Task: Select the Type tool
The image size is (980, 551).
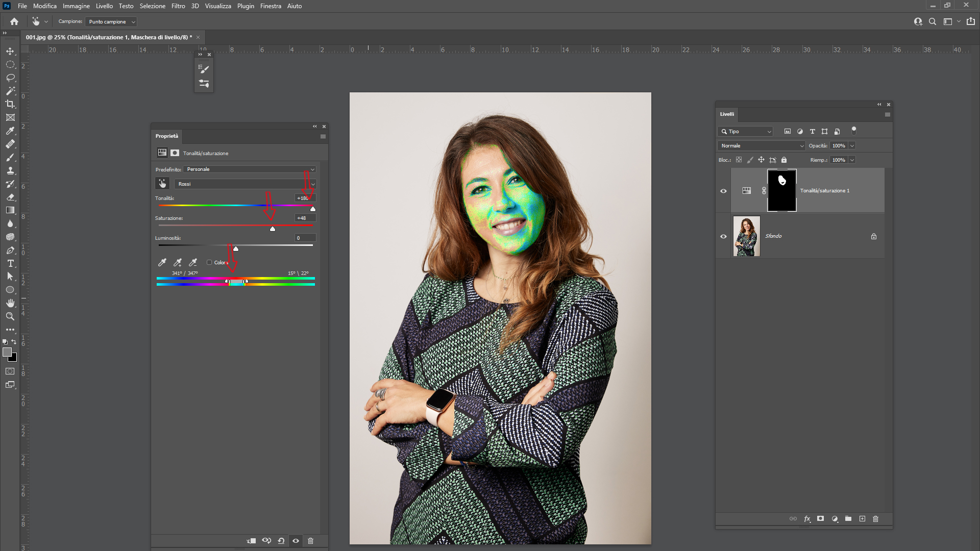Action: coord(10,263)
